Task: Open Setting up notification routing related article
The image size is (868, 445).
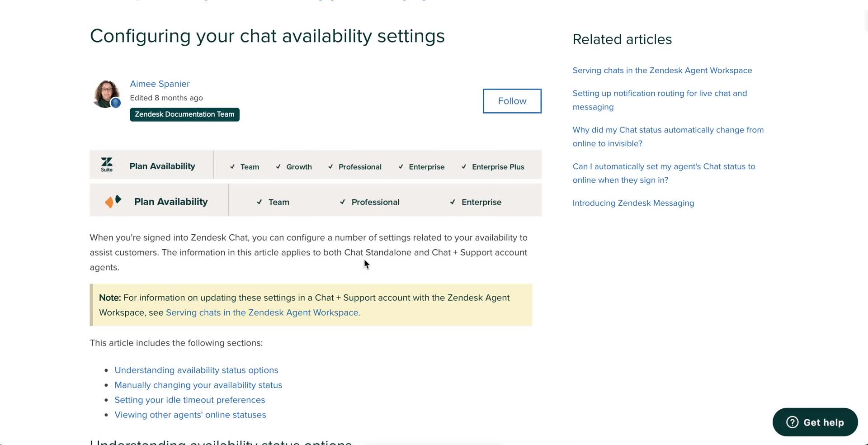Action: (x=660, y=100)
